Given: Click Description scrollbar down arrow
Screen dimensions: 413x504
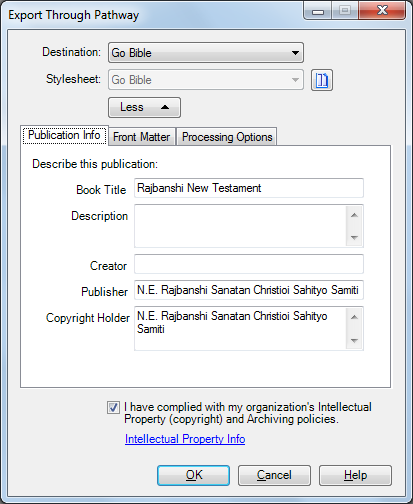Looking at the screenshot, I should point(354,238).
